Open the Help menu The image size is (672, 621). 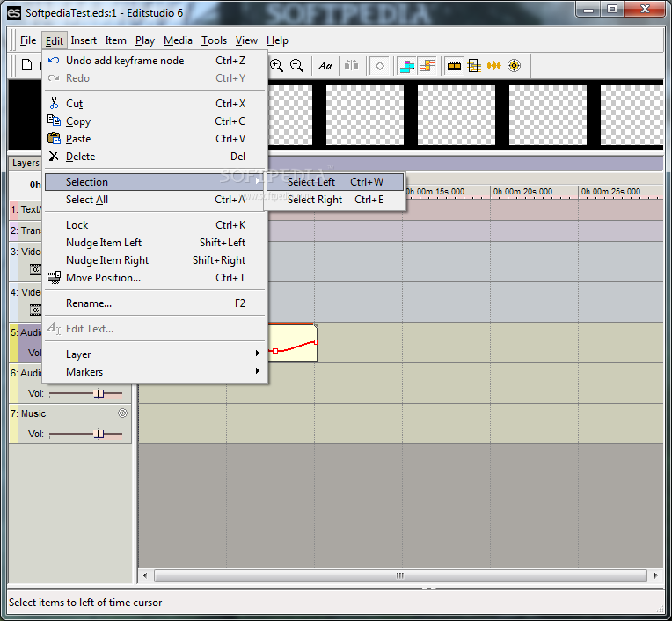[277, 40]
